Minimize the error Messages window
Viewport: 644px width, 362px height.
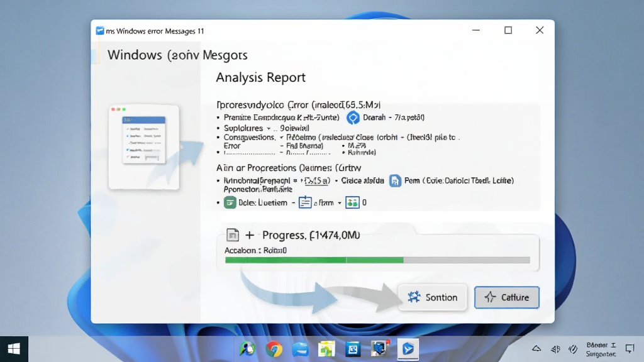476,30
